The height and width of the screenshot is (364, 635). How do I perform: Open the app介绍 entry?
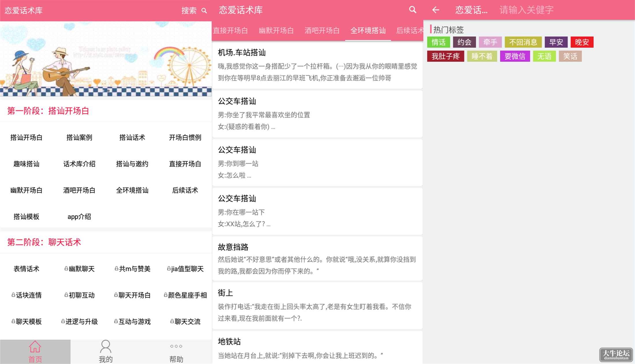(x=79, y=216)
